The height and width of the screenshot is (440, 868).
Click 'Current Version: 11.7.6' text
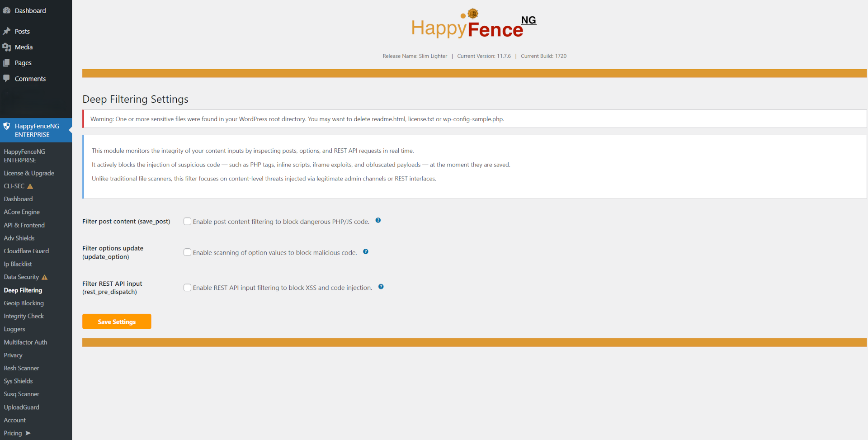484,56
